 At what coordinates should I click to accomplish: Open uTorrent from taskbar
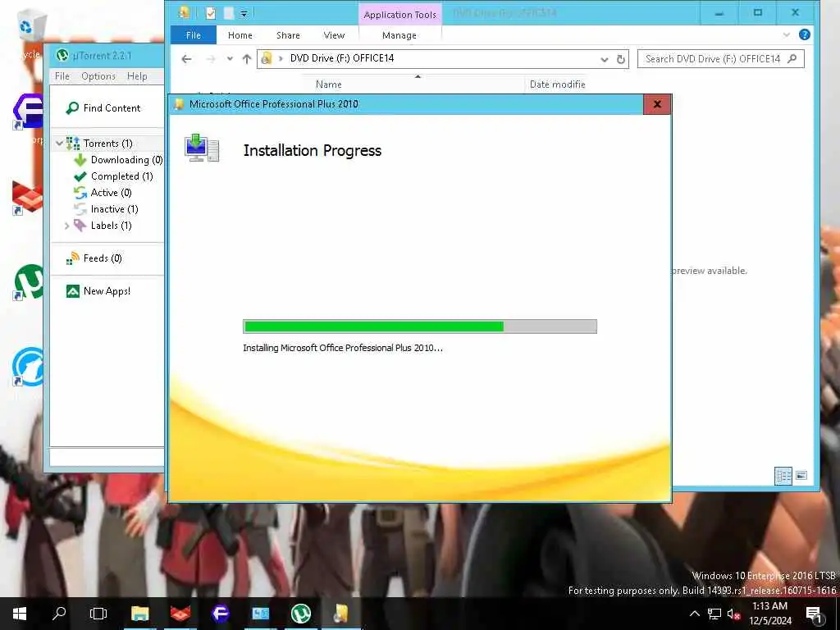(300, 614)
